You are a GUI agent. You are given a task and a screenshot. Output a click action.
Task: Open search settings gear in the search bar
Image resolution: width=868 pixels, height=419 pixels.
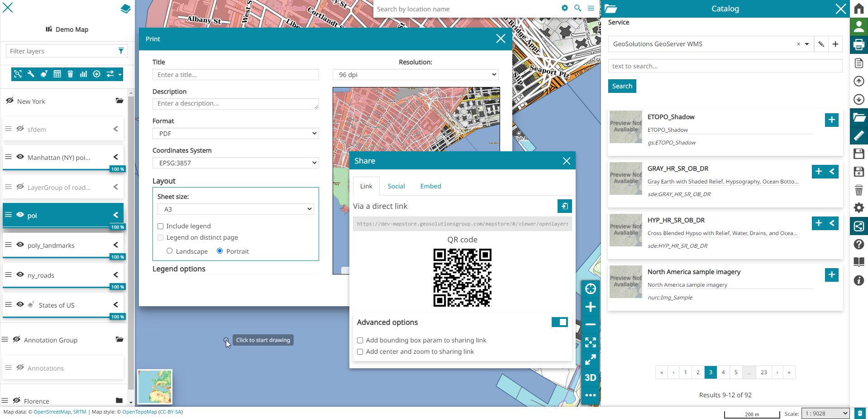(x=564, y=8)
